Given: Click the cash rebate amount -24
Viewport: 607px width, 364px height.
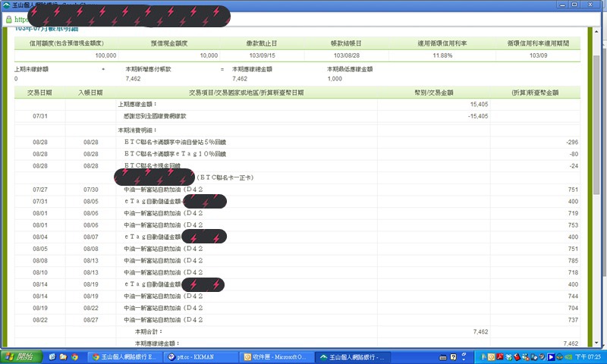Looking at the screenshot, I should pyautogui.click(x=574, y=166).
